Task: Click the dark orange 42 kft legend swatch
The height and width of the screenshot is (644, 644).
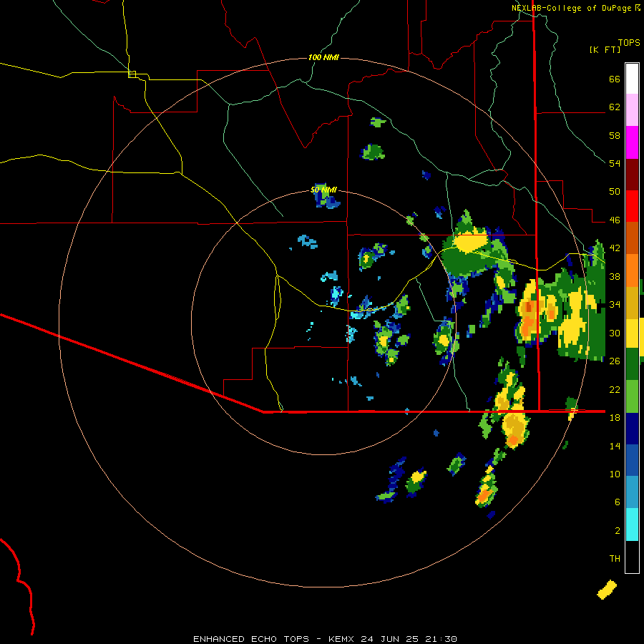Action: pos(632,238)
